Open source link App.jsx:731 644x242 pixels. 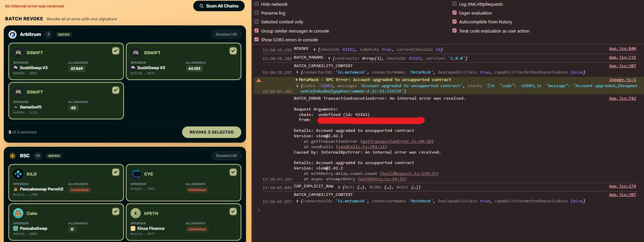point(623,58)
